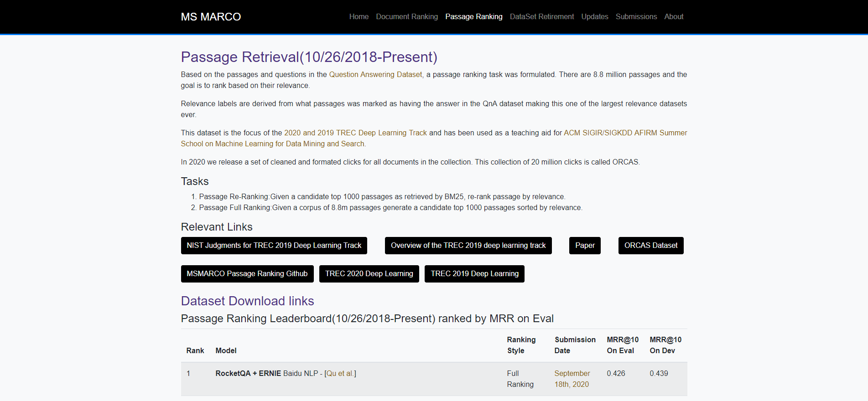Open MSMARCO Passage Ranking Github button
The width and height of the screenshot is (868, 401).
coord(247,274)
